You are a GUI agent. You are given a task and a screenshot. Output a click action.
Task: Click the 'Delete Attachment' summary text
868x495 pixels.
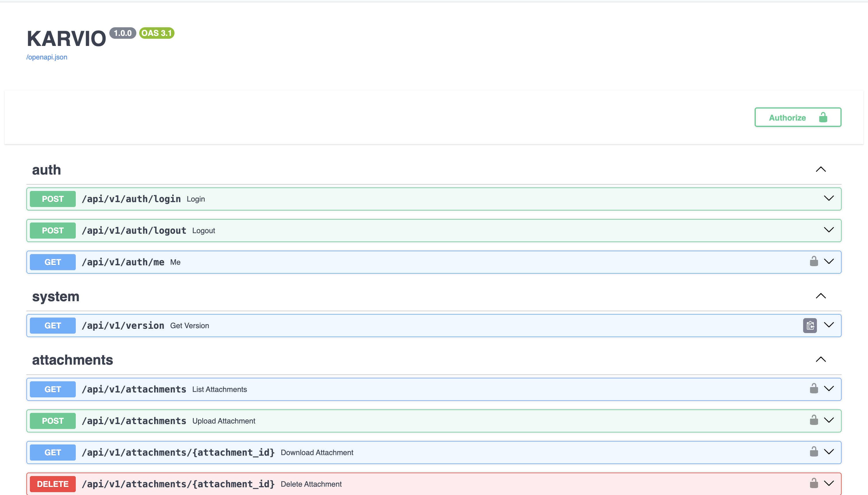tap(311, 484)
